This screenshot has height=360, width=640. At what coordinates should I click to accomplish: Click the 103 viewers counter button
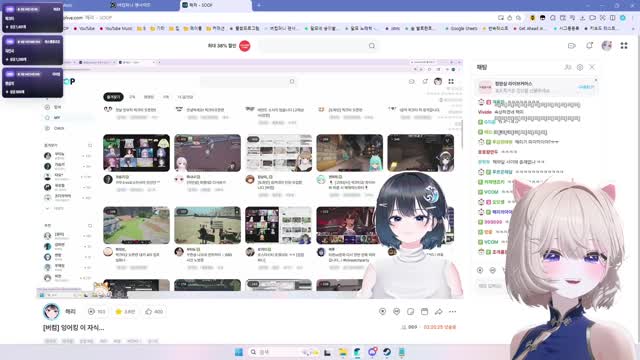click(x=97, y=311)
